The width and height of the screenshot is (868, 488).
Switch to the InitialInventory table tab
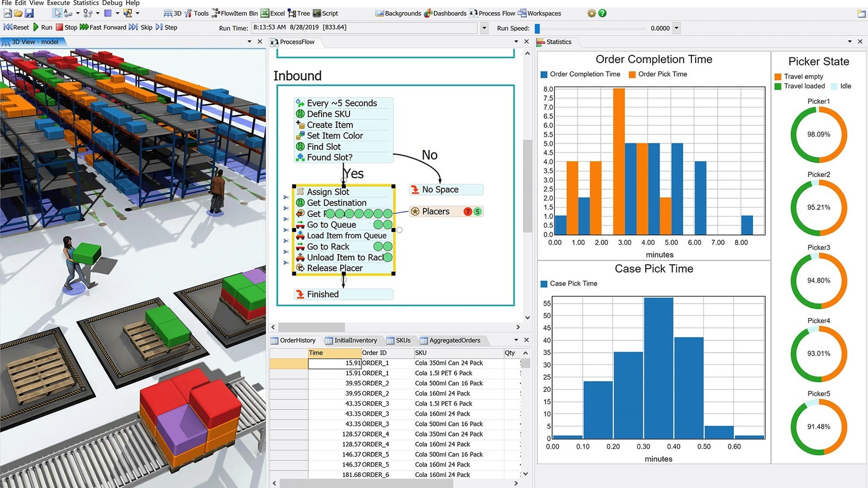351,340
